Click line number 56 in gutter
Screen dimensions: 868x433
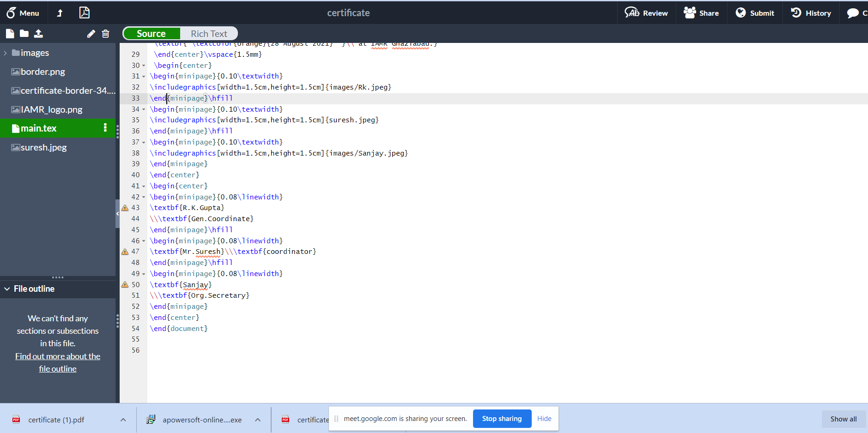[135, 350]
